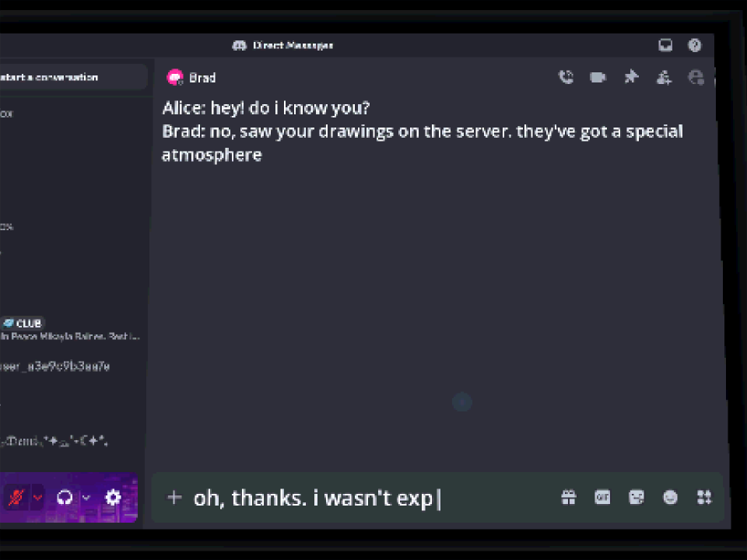The width and height of the screenshot is (747, 560).
Task: Click Brad's message about drawings on the server
Action: [x=422, y=143]
